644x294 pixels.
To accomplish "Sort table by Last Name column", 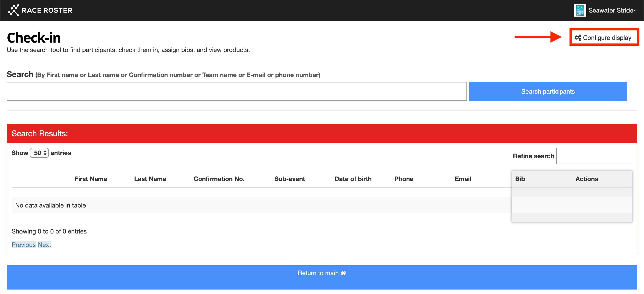I will 150,179.
